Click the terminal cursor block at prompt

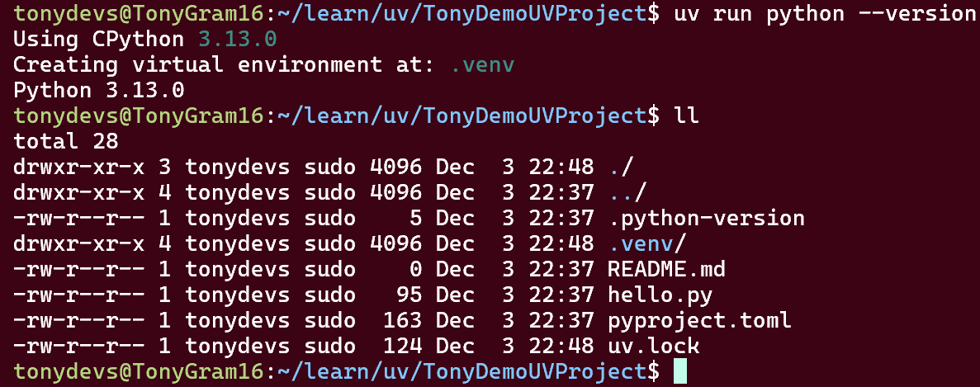(680, 371)
